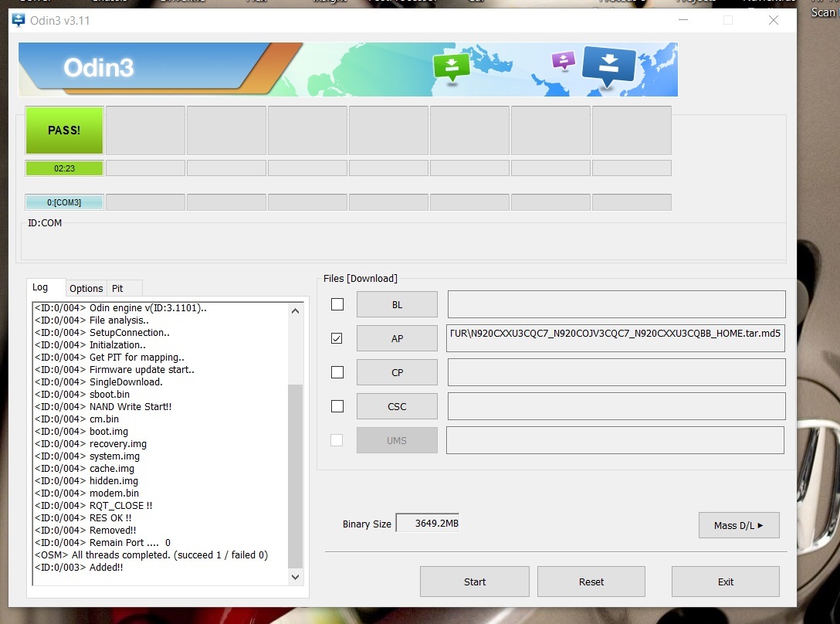
Task: Click log line 'All threads completed'
Action: point(151,554)
